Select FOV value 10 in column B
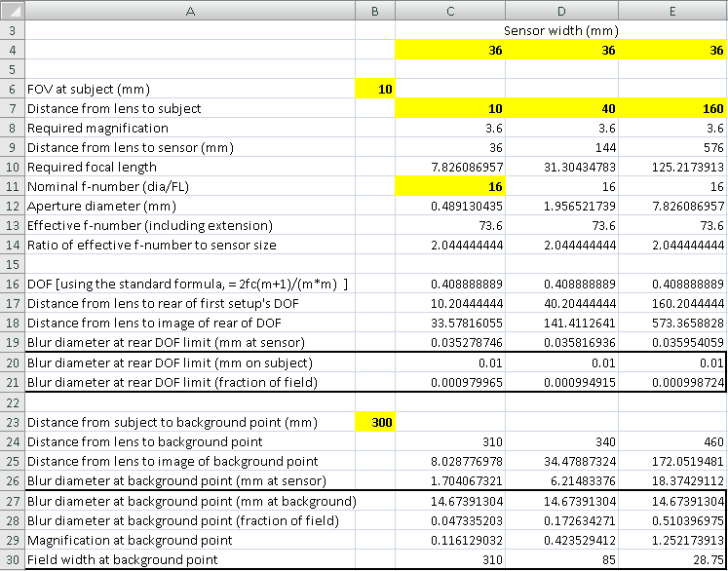728x571 pixels. click(x=375, y=89)
